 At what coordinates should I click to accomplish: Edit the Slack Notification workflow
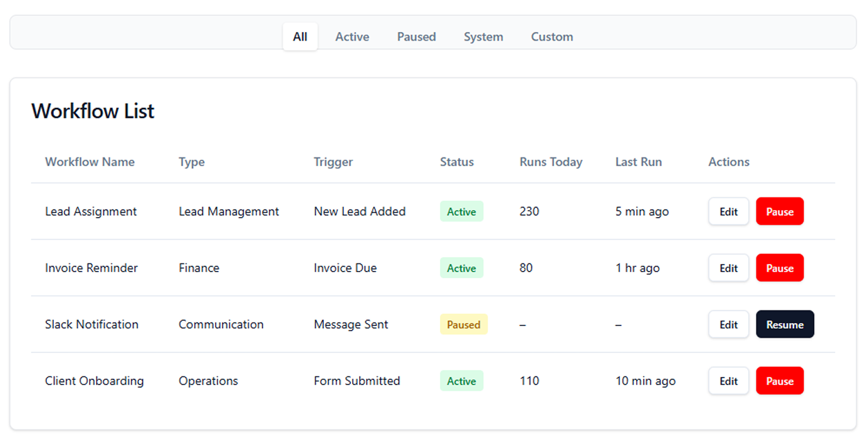[728, 325]
